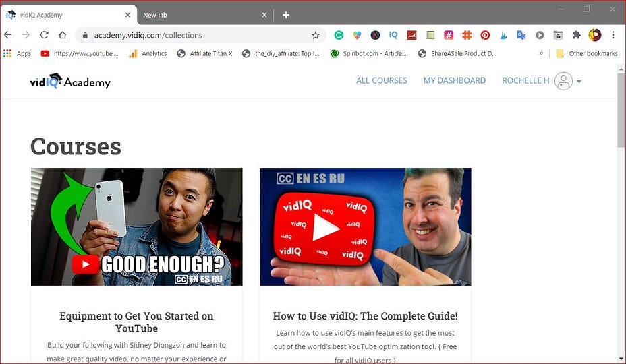The image size is (626, 364).
Task: Switch to the vidIQ Academy tab
Action: pyautogui.click(x=68, y=15)
